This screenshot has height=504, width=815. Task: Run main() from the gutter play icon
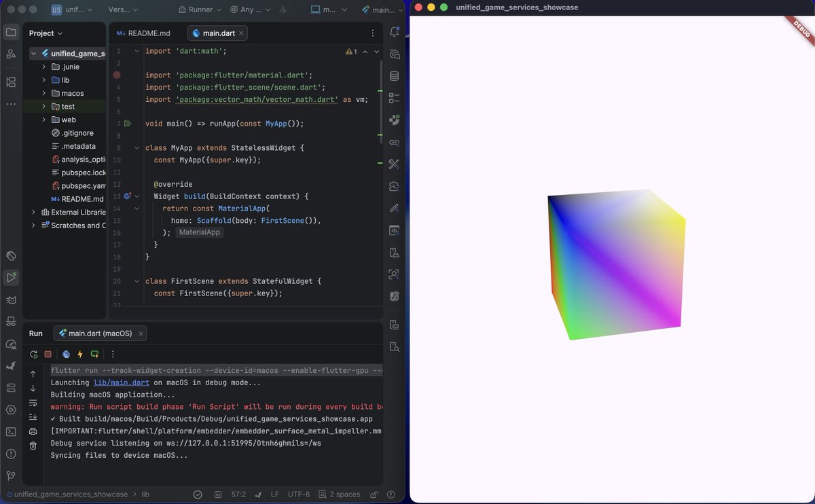(128, 124)
